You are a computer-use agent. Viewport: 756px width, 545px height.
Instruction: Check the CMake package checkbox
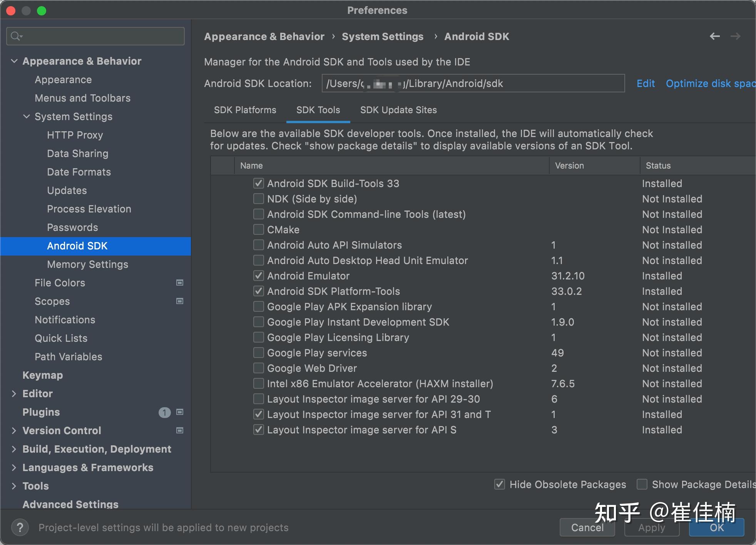coord(259,230)
